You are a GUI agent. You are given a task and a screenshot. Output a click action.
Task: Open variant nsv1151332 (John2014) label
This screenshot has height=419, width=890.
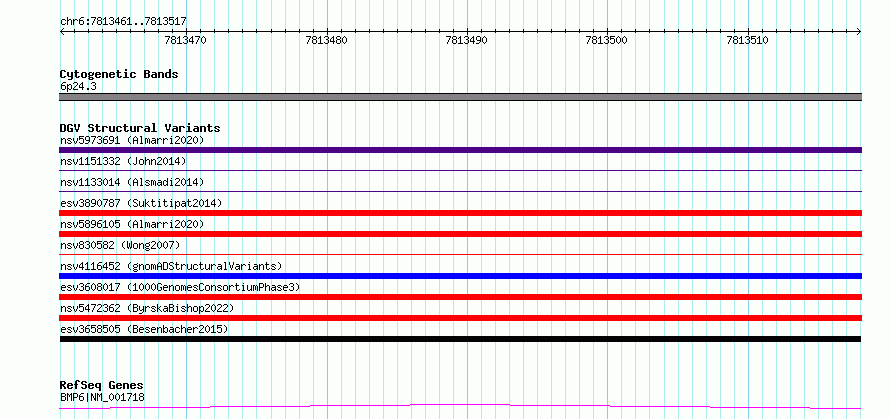pos(123,161)
